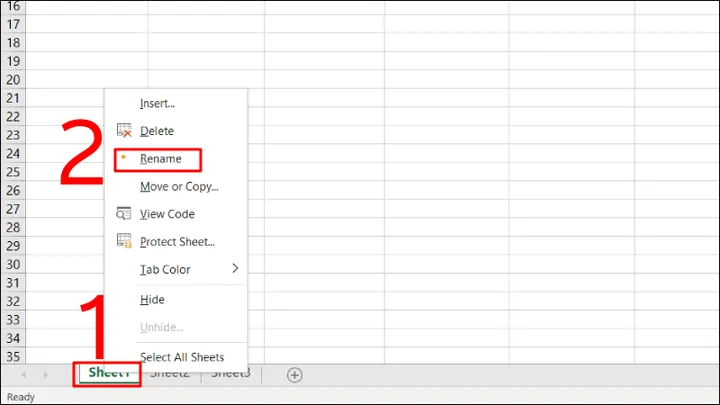
Task: Hide the sheet via Hide option
Action: (152, 300)
